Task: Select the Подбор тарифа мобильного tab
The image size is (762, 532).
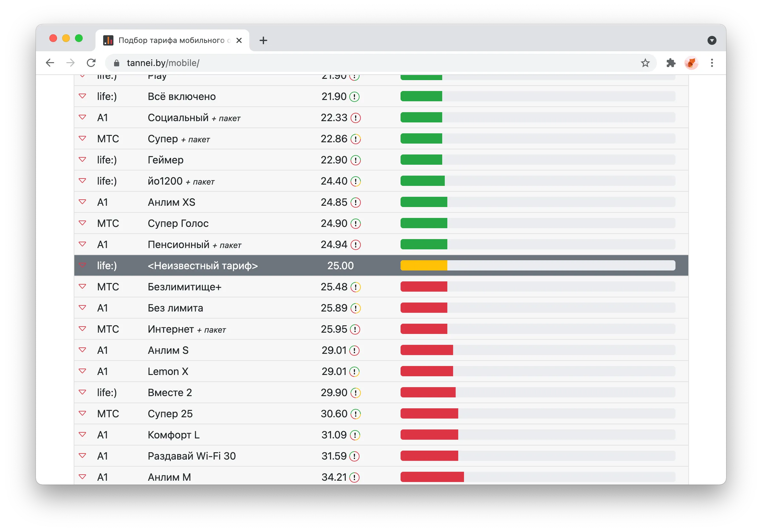Action: point(172,40)
